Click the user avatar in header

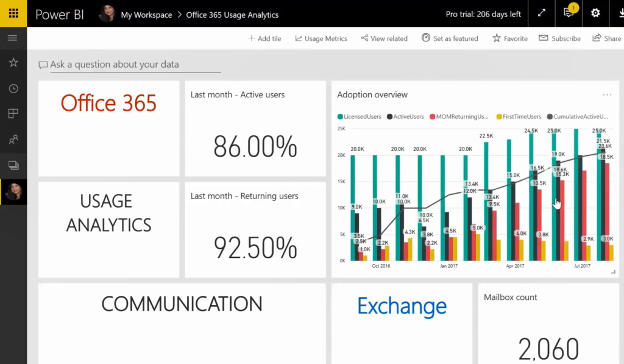tap(107, 13)
